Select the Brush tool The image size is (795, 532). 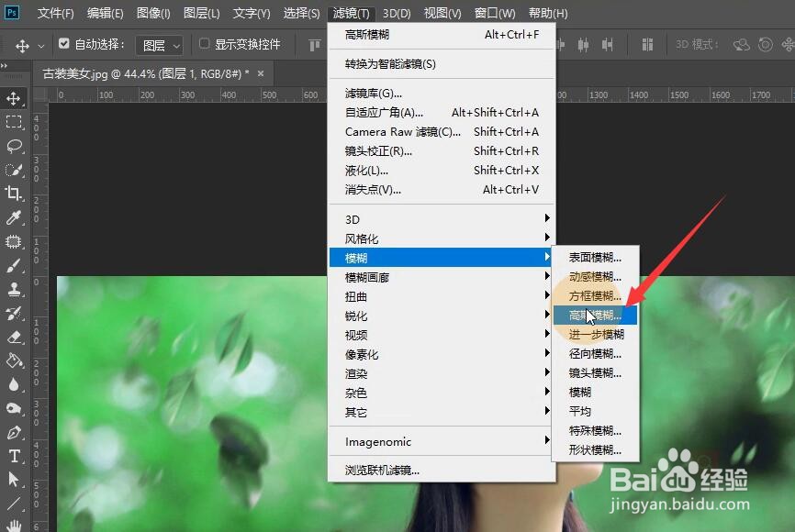(14, 265)
